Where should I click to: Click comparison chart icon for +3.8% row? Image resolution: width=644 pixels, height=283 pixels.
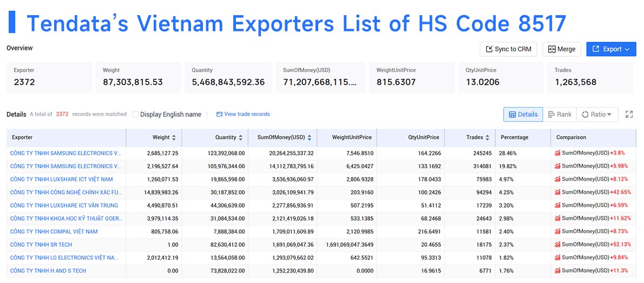(x=557, y=153)
